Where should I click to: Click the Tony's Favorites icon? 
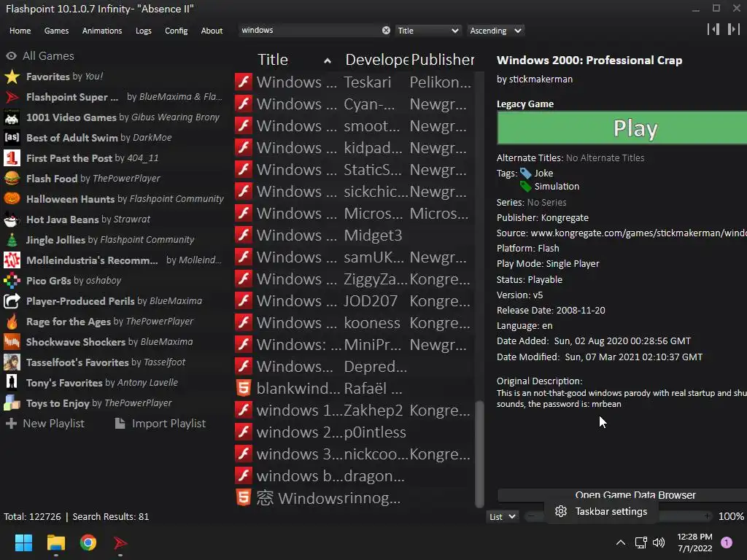pyautogui.click(x=12, y=383)
